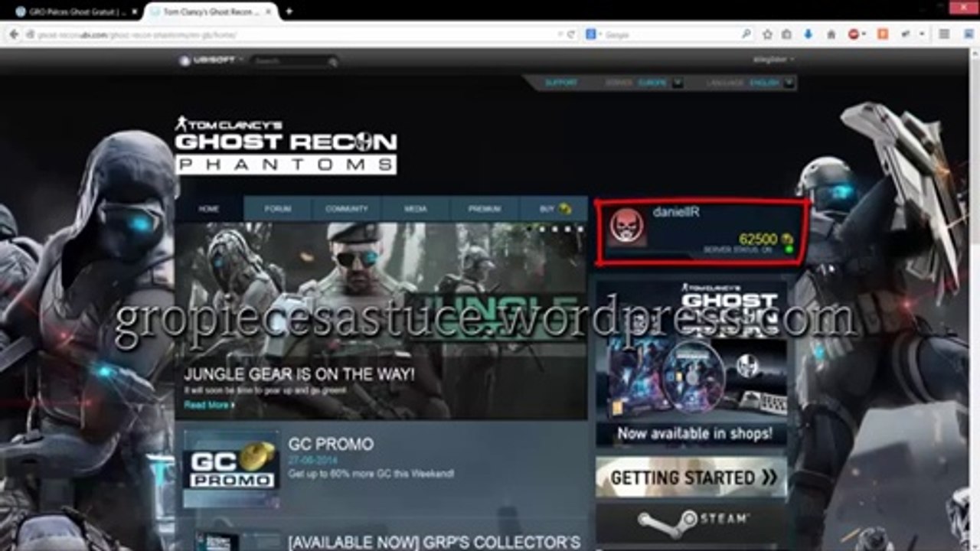Open the Adblock icon dropdown arrow

(864, 34)
